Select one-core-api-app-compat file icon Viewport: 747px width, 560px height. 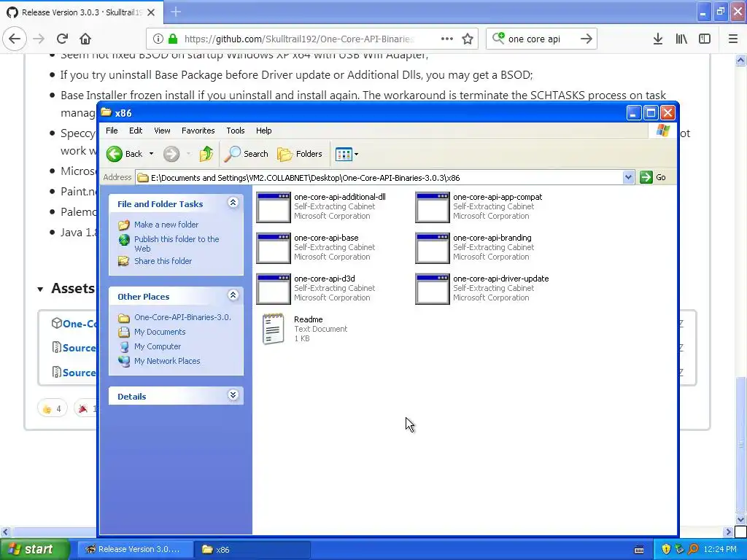432,207
